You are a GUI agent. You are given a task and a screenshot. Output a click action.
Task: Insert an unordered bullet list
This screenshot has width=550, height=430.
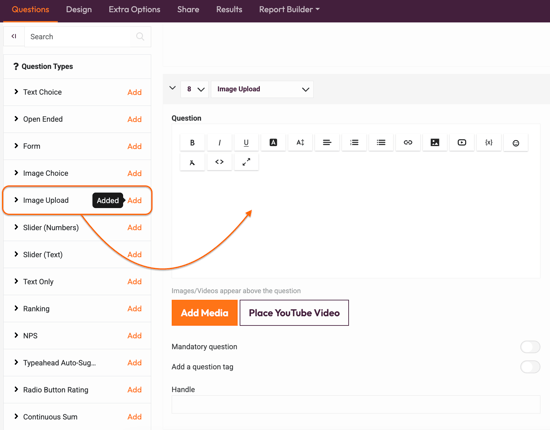pyautogui.click(x=381, y=142)
